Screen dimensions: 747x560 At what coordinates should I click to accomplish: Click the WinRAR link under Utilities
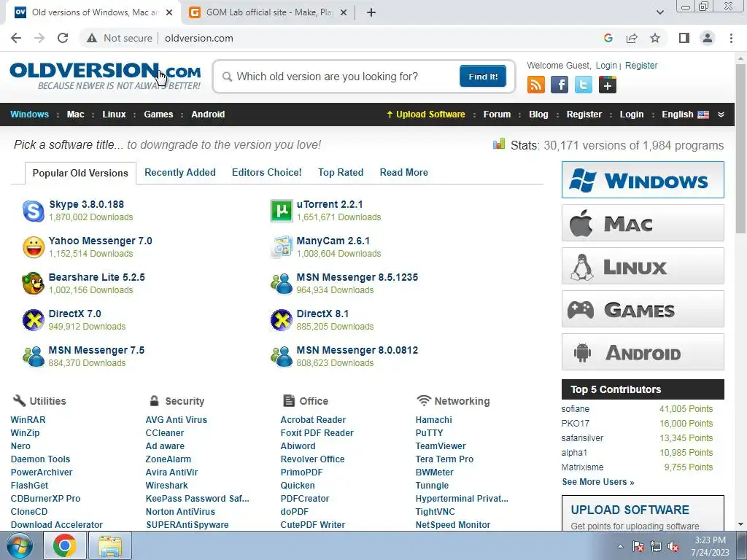28,419
